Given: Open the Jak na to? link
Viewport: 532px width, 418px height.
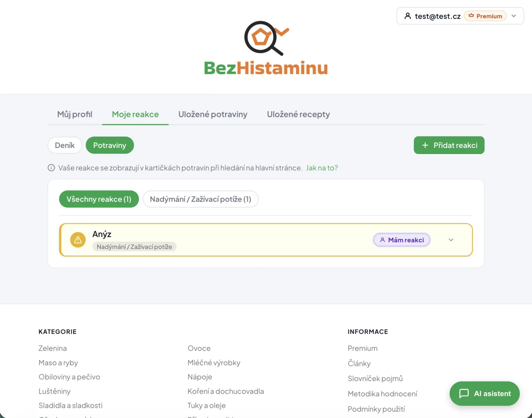Looking at the screenshot, I should (x=322, y=168).
